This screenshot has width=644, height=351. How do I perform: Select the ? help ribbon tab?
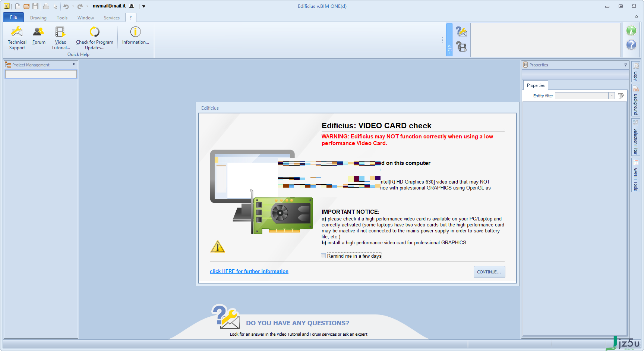(x=131, y=18)
